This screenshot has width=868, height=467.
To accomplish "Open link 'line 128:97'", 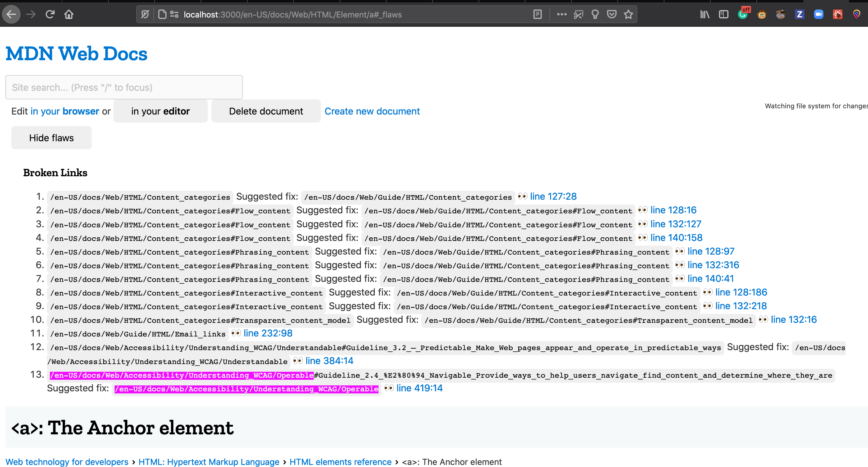I will pyautogui.click(x=711, y=251).
